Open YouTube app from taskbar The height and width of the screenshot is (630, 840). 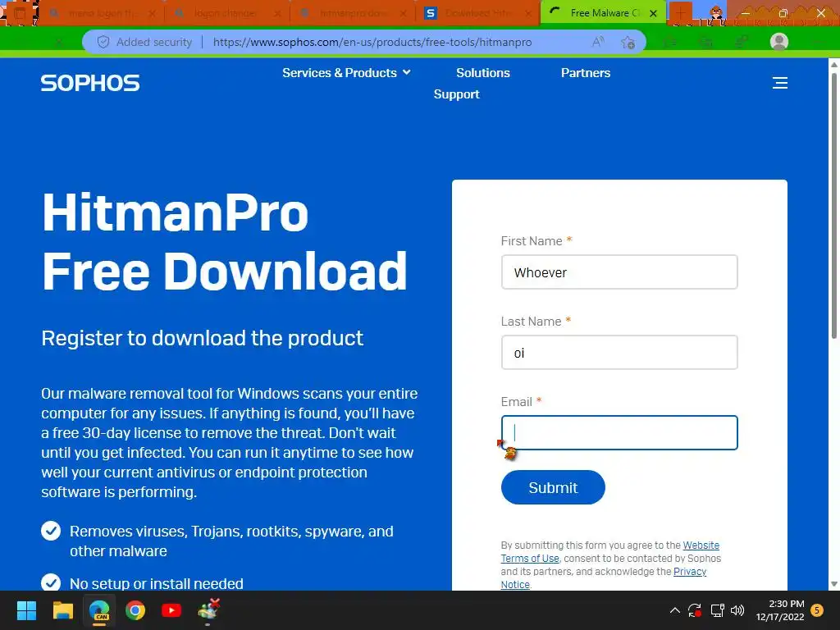171,610
